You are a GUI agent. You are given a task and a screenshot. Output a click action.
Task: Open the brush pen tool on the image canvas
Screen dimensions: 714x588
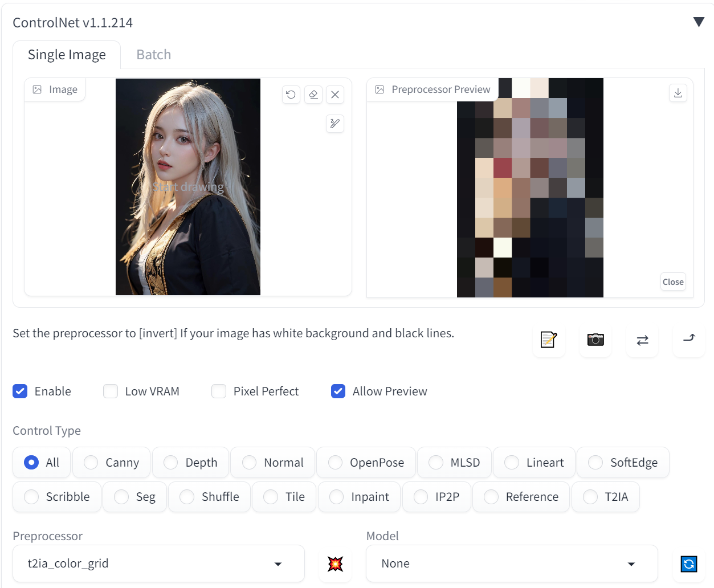point(335,124)
